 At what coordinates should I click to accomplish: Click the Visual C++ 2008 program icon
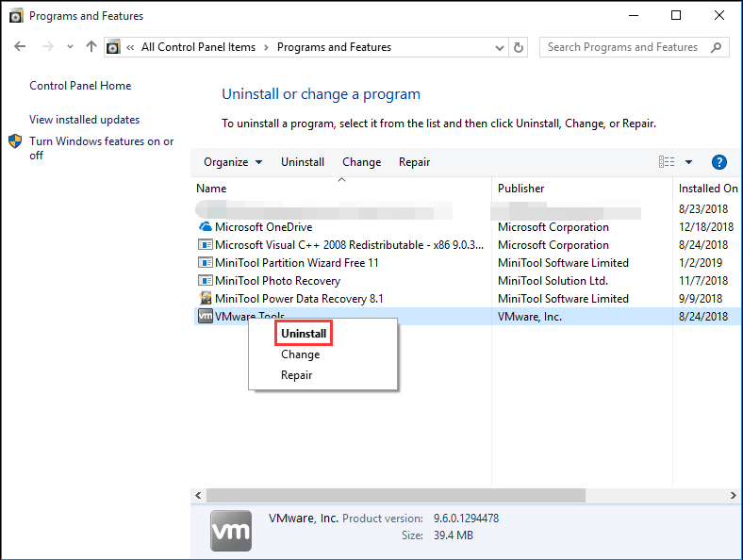pos(205,245)
